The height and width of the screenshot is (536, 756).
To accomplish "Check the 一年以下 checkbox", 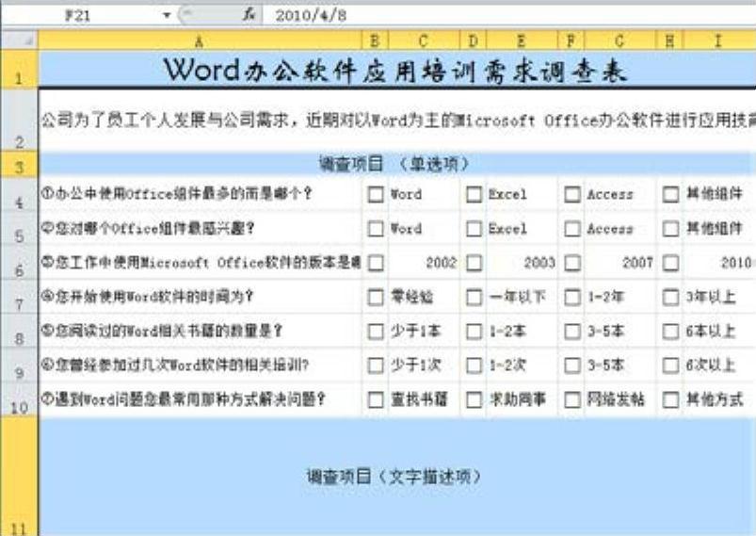I will (474, 297).
